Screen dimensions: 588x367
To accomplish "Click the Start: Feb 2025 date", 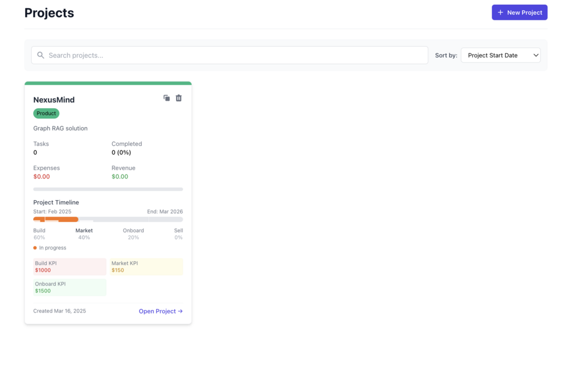I will tap(52, 212).
